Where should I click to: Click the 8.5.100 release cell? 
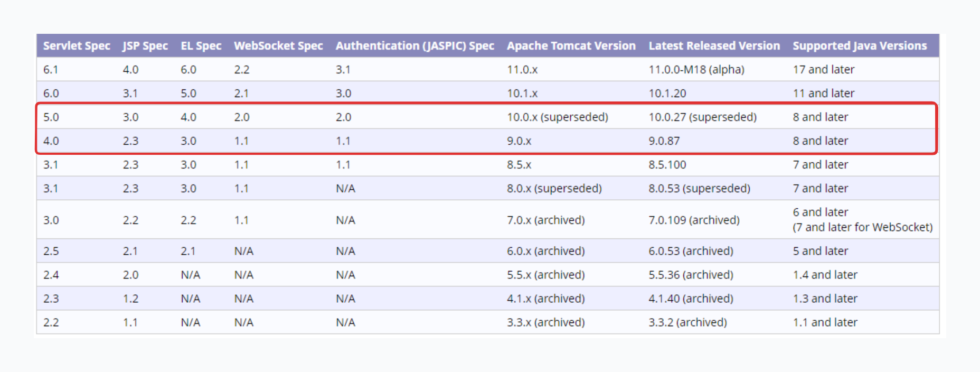(667, 165)
